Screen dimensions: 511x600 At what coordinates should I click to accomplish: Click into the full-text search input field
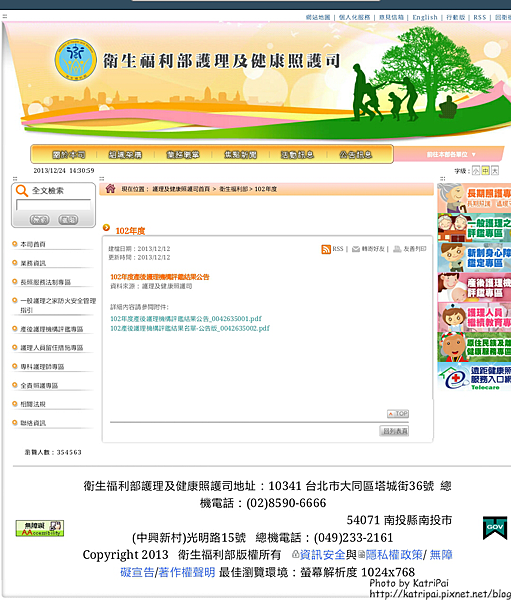pos(54,205)
